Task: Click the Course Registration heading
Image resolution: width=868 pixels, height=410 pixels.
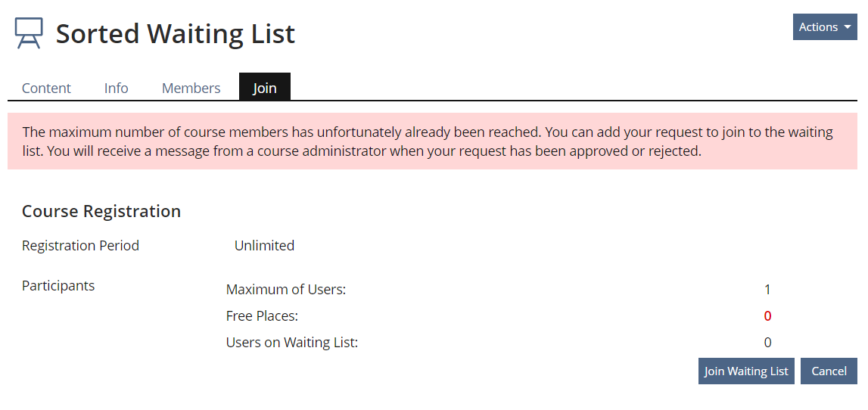Action: click(101, 211)
